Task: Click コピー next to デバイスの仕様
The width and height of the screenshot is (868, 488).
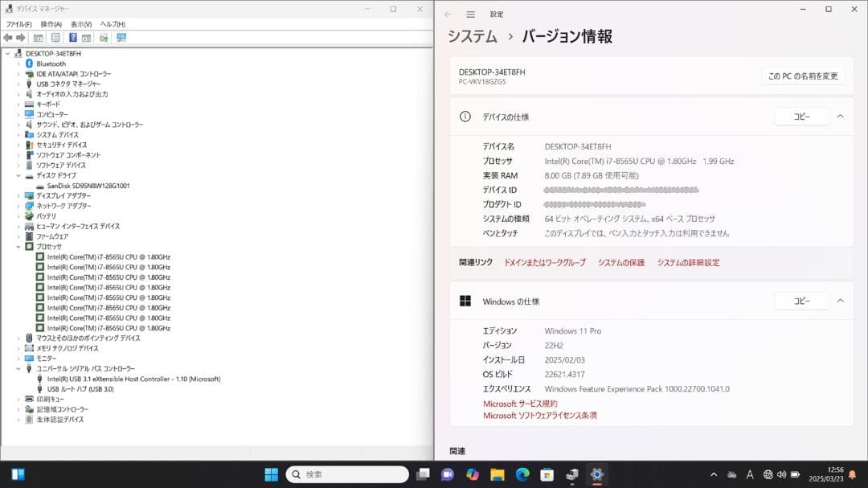Action: click(x=800, y=116)
